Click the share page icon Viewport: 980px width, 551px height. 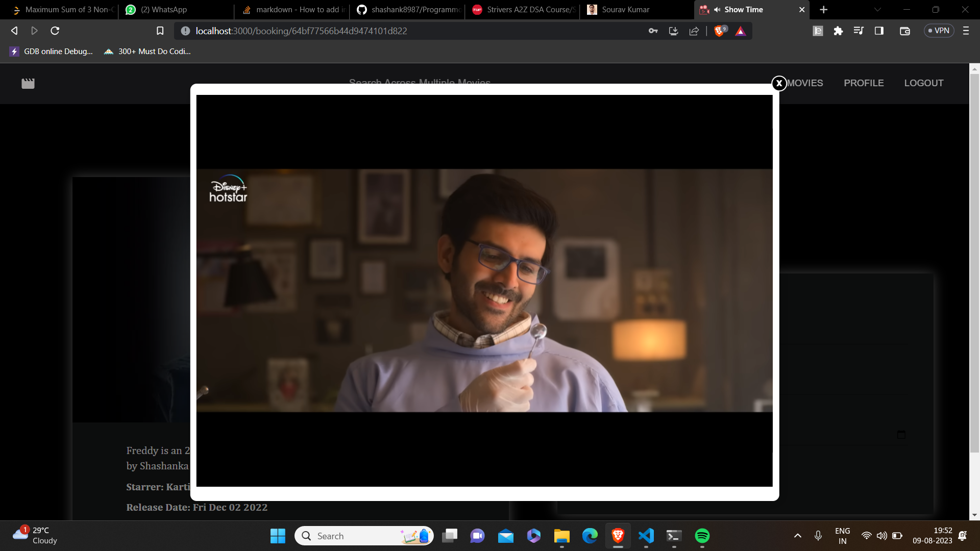[x=694, y=31]
